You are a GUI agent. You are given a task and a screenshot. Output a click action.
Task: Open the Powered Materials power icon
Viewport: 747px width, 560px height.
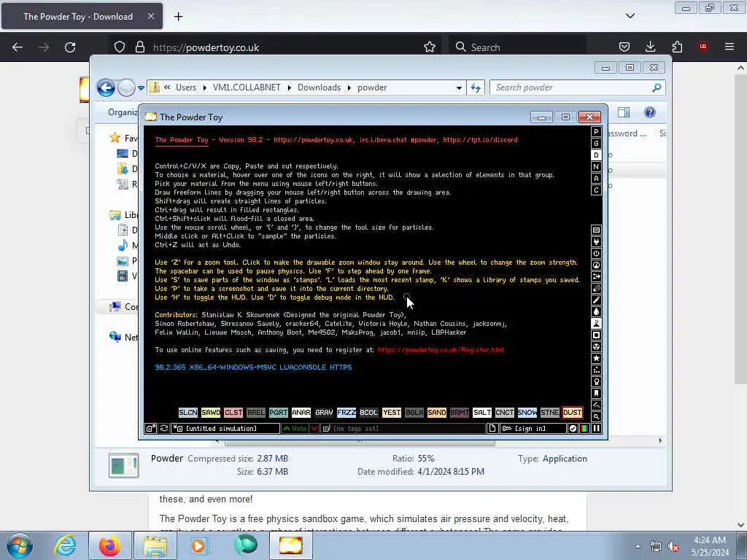pos(596,253)
